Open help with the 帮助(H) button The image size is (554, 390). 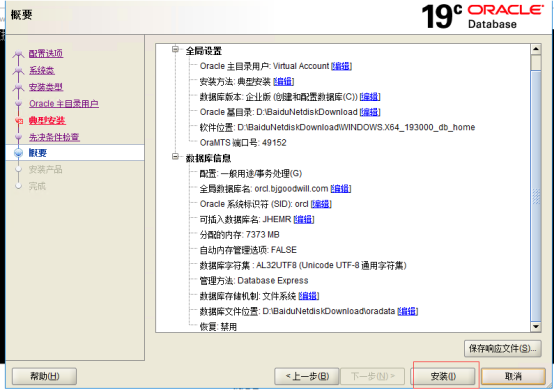45,376
